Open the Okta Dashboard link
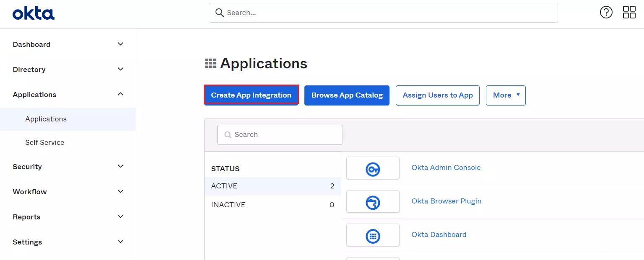Image resolution: width=644 pixels, height=260 pixels. pos(439,235)
